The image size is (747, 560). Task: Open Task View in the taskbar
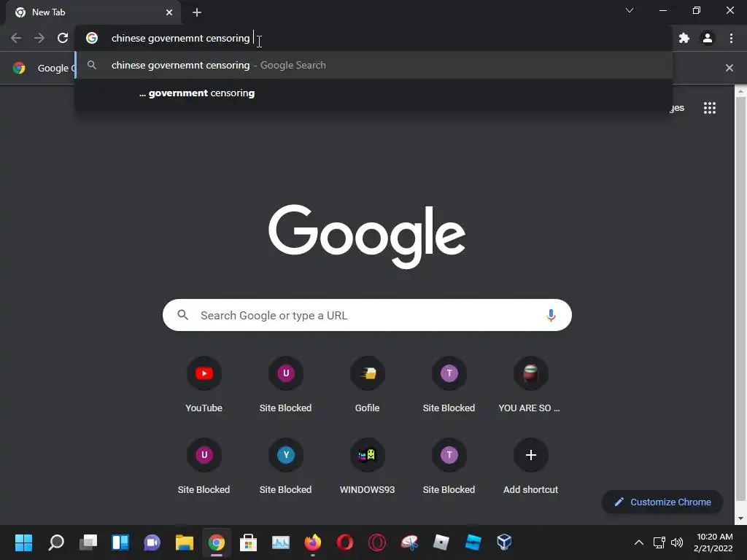[88, 542]
